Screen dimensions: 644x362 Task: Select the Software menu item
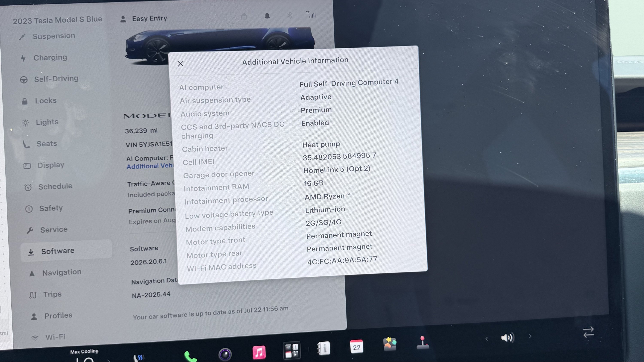(66, 251)
